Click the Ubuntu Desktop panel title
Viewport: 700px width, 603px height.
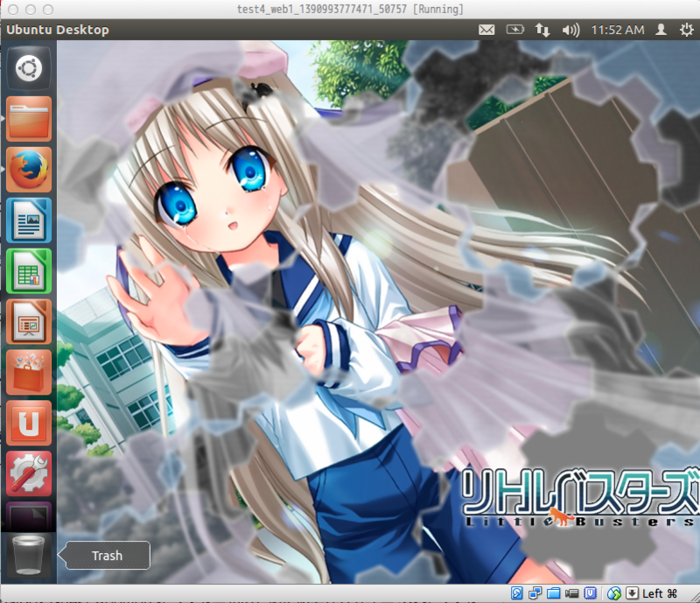(x=58, y=30)
